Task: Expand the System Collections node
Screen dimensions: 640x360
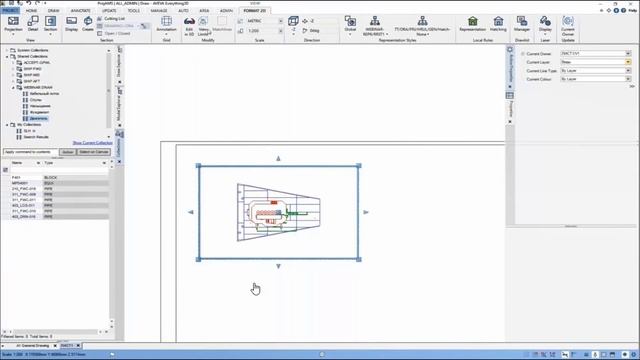Action: click(7, 50)
